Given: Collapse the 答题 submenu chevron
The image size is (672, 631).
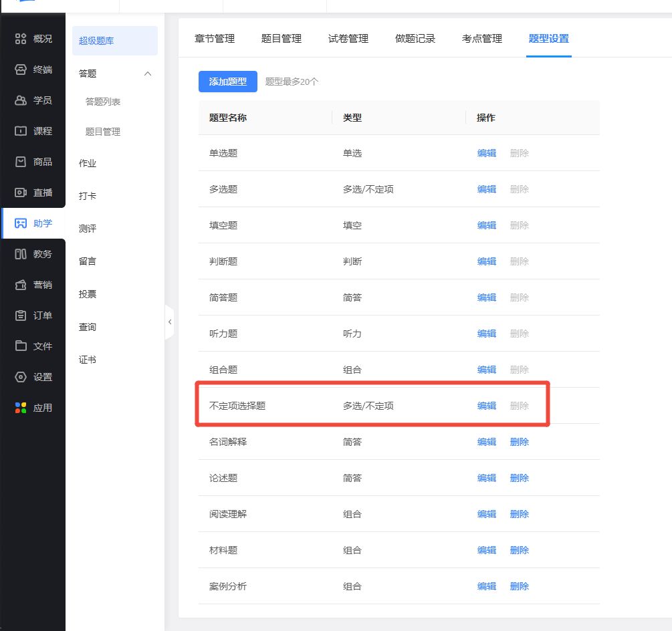Looking at the screenshot, I should 148,74.
